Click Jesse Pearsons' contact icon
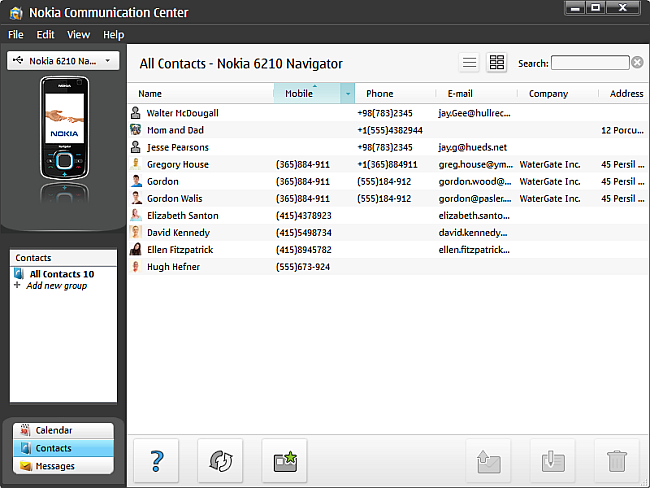This screenshot has height=488, width=650. 136,147
